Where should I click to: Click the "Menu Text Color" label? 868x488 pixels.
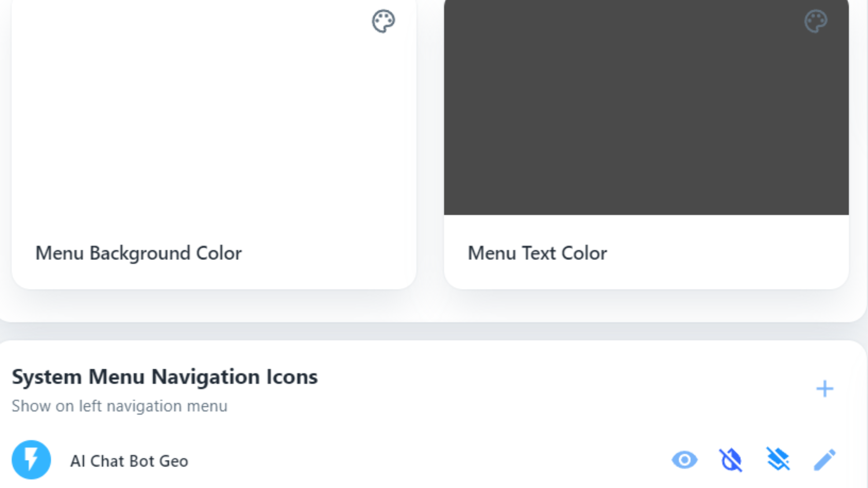click(537, 253)
